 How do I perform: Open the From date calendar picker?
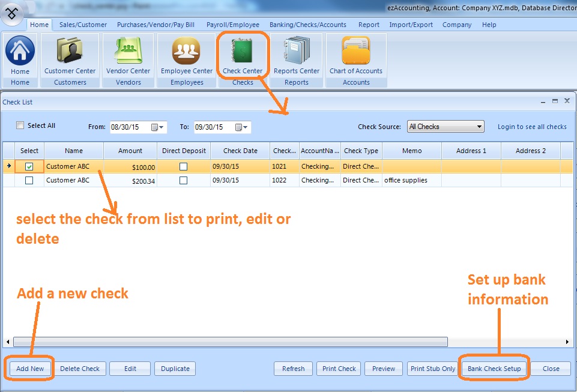pos(157,127)
